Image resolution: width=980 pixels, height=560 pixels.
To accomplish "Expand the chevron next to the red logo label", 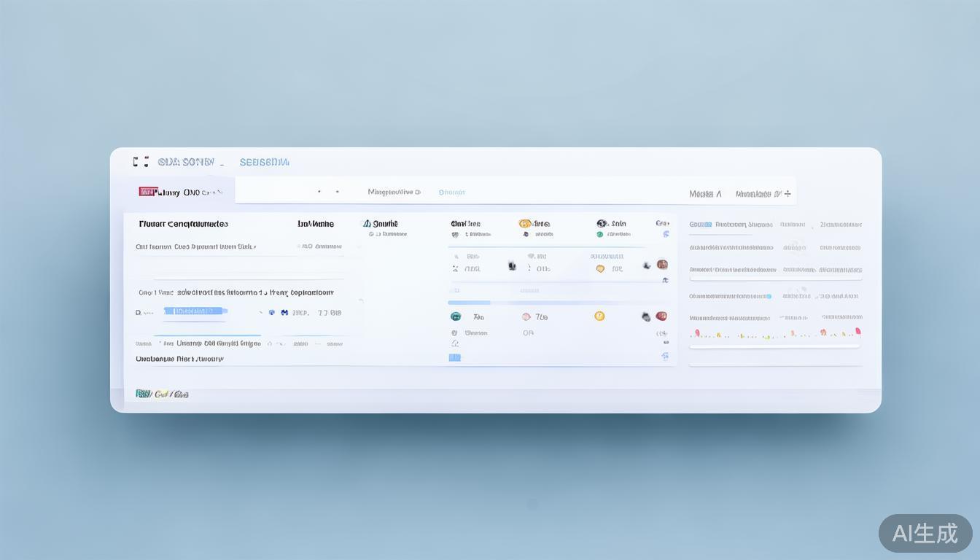I will click(219, 192).
